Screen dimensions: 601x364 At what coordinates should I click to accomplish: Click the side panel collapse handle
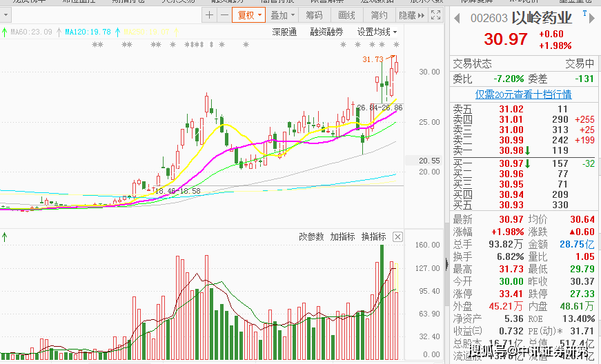(447, 264)
